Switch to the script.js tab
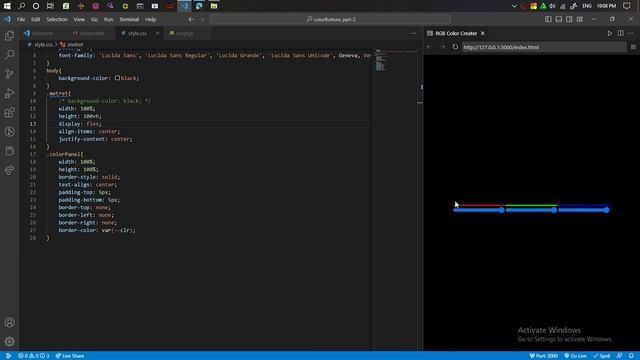 (184, 33)
